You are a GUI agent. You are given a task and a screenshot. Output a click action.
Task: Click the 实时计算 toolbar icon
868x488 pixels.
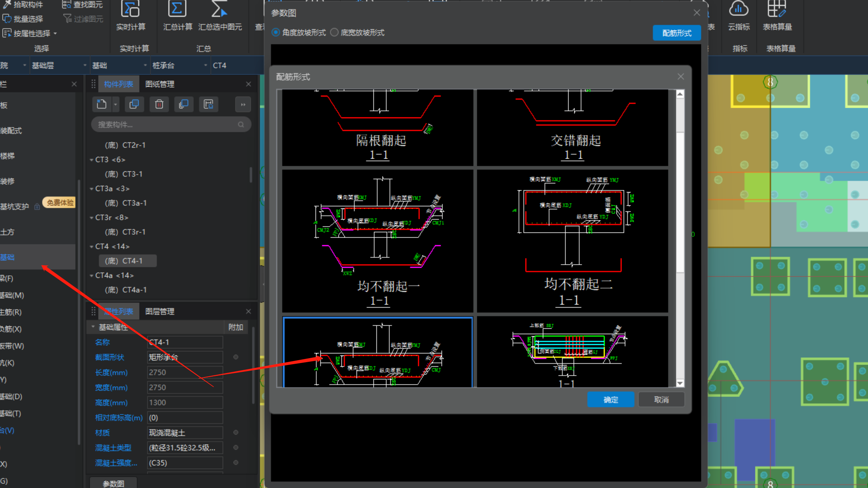[130, 9]
